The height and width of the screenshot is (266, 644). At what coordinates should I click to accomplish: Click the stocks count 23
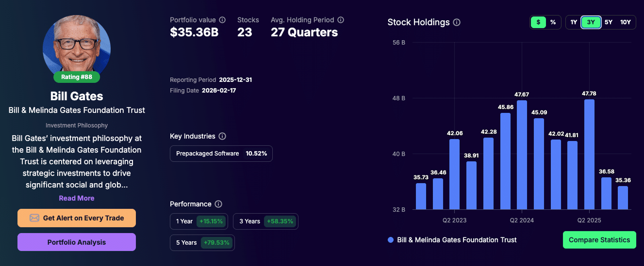point(245,32)
